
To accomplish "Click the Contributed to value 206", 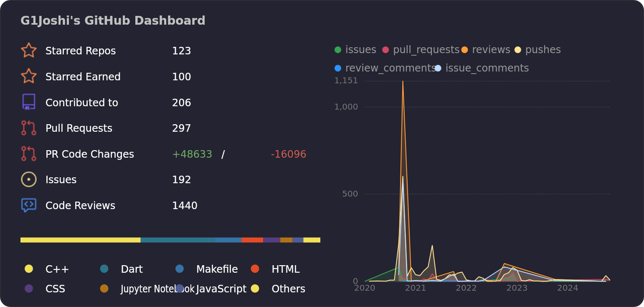I will point(181,103).
